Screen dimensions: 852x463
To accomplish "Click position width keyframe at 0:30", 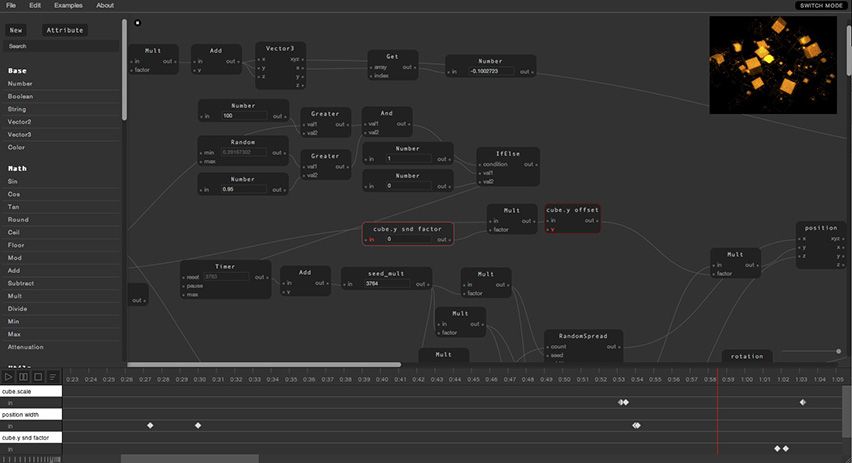I will [x=198, y=426].
